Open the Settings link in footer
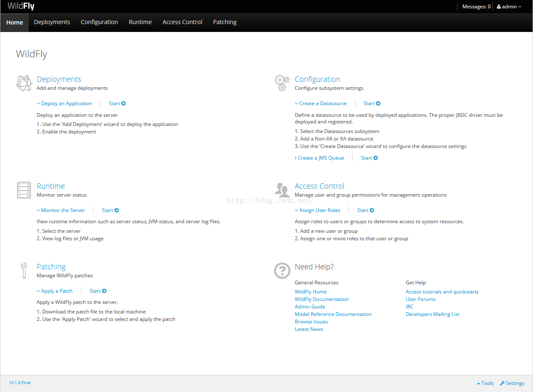 pyautogui.click(x=512, y=383)
